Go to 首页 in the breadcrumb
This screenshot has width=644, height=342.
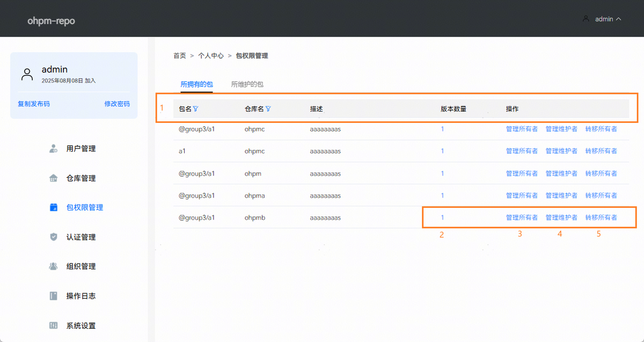click(x=179, y=56)
